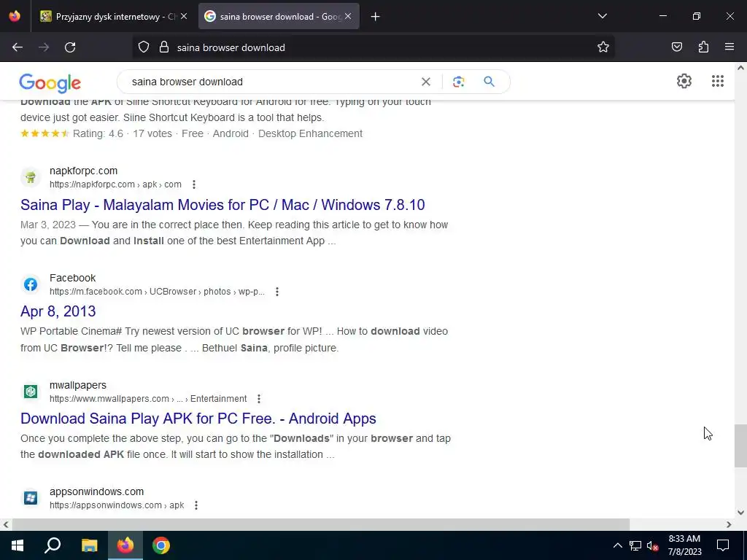This screenshot has width=747, height=560.
Task: Bookmark this page with the star icon
Action: 603,47
